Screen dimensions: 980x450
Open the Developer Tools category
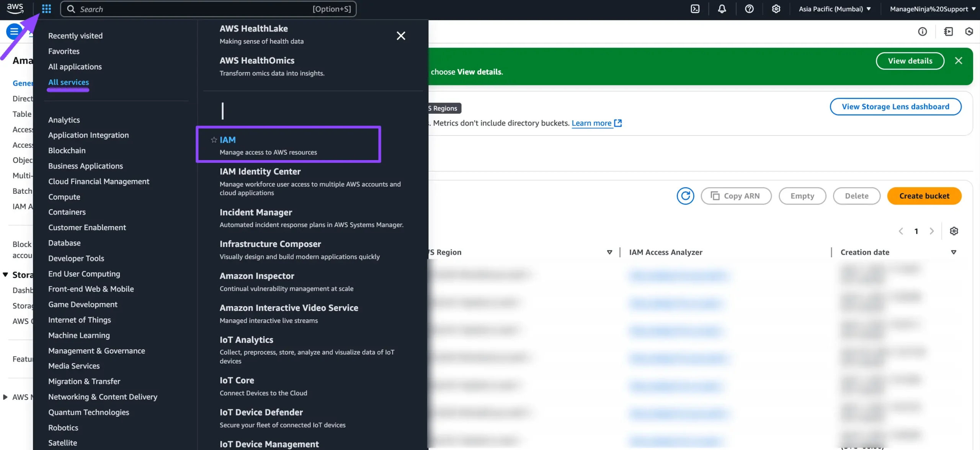tap(76, 258)
